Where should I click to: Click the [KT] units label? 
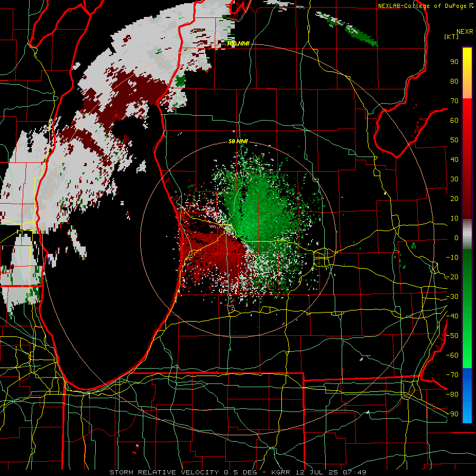click(x=452, y=36)
